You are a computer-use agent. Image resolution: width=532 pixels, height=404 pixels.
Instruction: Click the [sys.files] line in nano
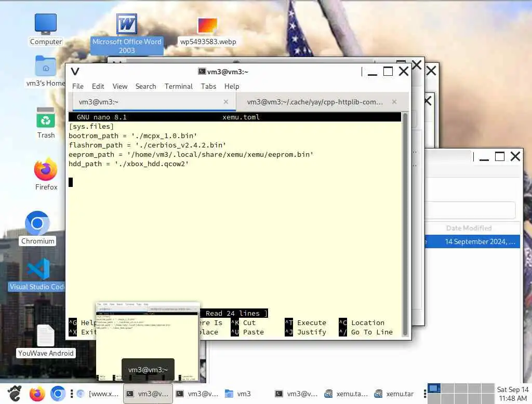[x=91, y=127]
